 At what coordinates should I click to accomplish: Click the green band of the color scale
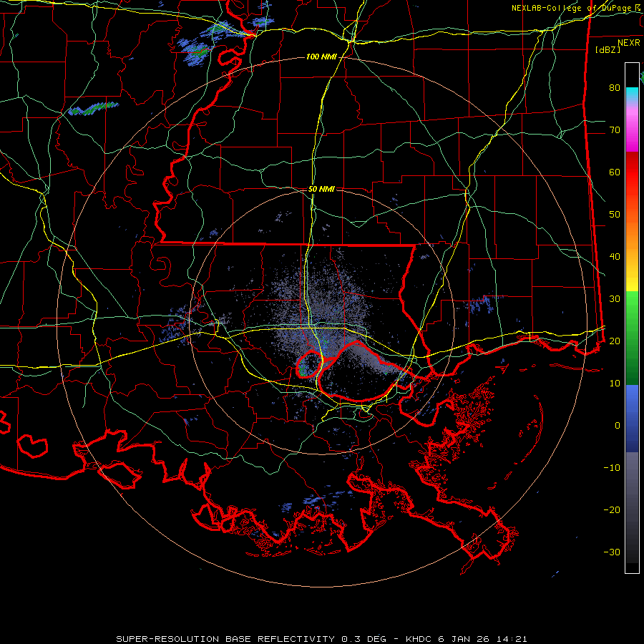pyautogui.click(x=632, y=338)
